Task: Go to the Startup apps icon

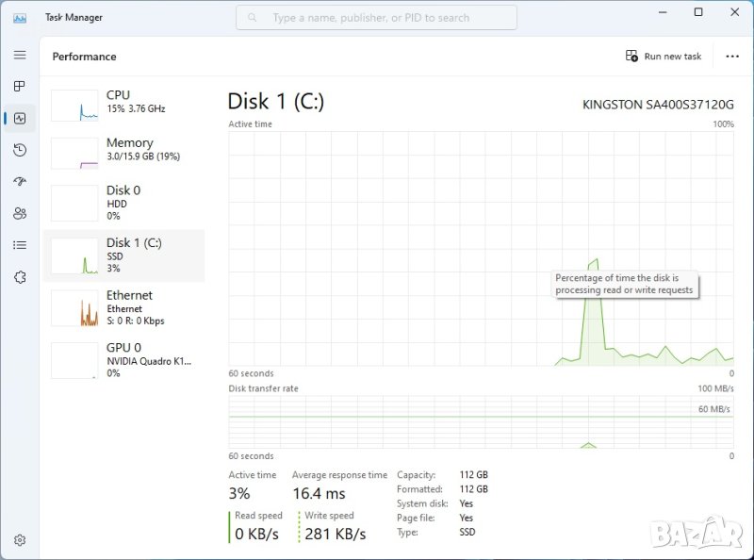Action: click(x=20, y=182)
